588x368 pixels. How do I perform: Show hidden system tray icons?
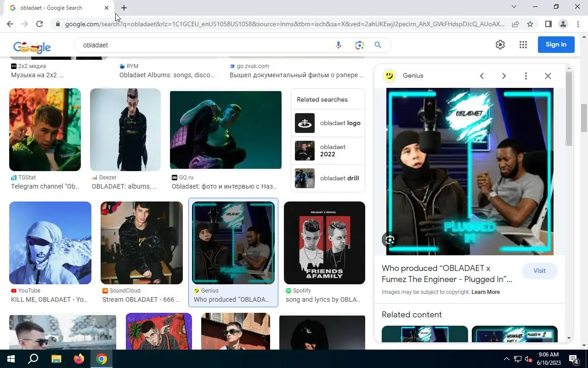[x=507, y=359]
